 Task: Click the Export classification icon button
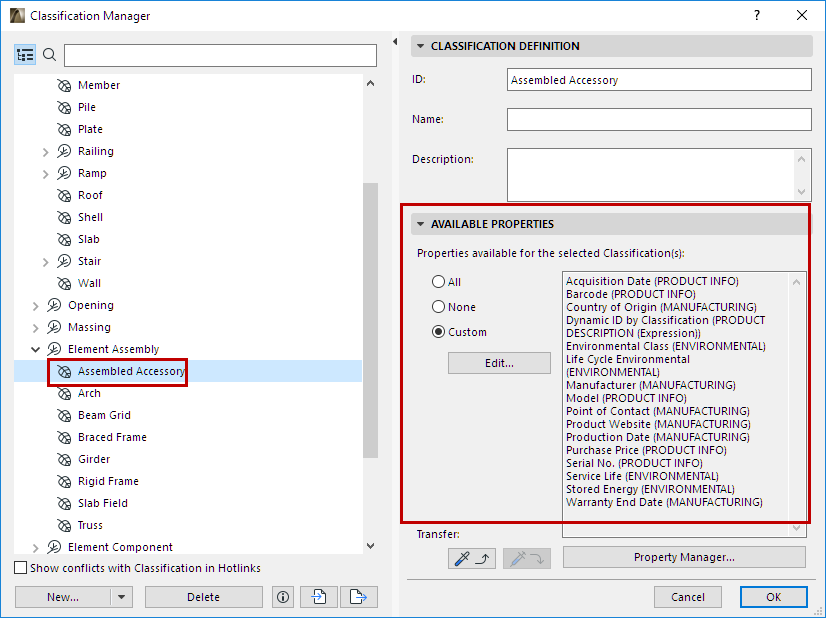[x=359, y=597]
